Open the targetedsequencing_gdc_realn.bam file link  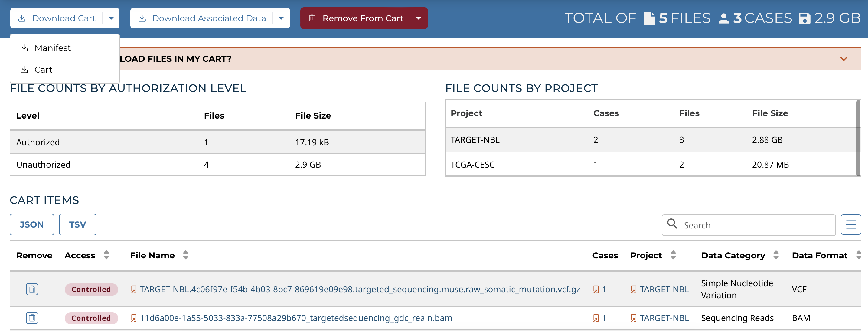tap(296, 318)
